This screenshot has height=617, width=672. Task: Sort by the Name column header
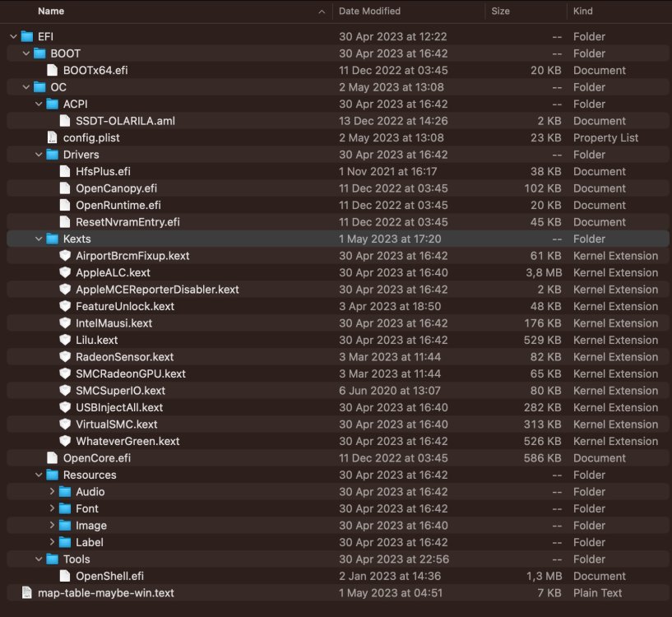click(51, 12)
